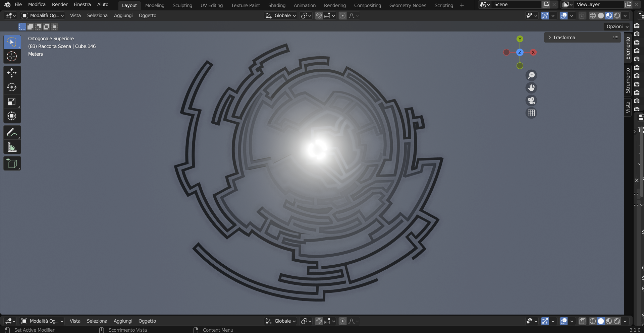Switch top viewport to wireframe shading

(x=593, y=15)
